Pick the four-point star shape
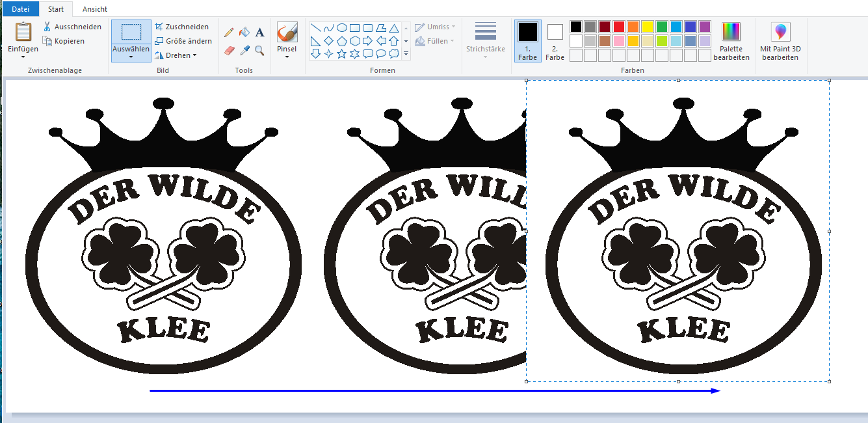868x423 pixels. 329,54
